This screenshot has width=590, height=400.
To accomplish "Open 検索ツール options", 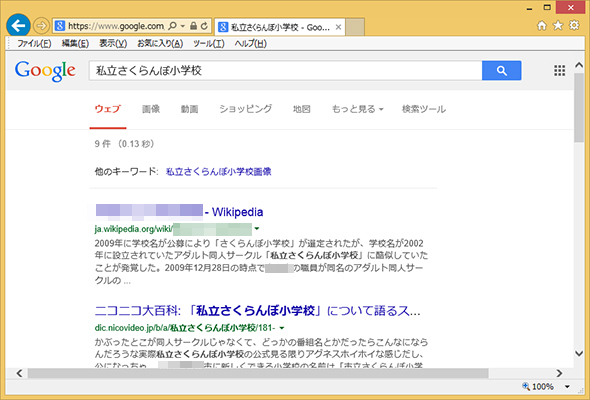I will click(424, 109).
